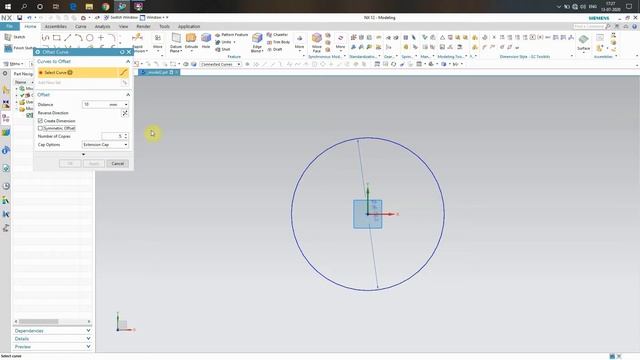640x360 pixels.
Task: Open the Windows Start menu
Action: tap(8, 7)
